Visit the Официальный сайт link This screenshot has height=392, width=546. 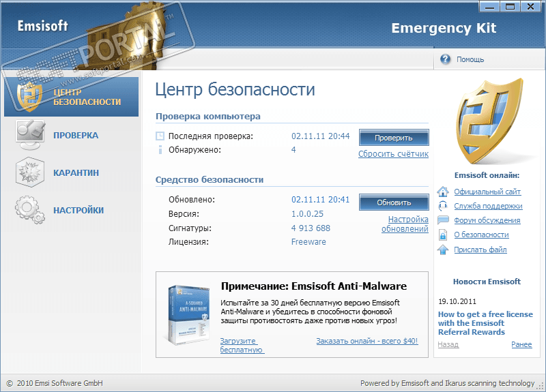click(x=487, y=192)
